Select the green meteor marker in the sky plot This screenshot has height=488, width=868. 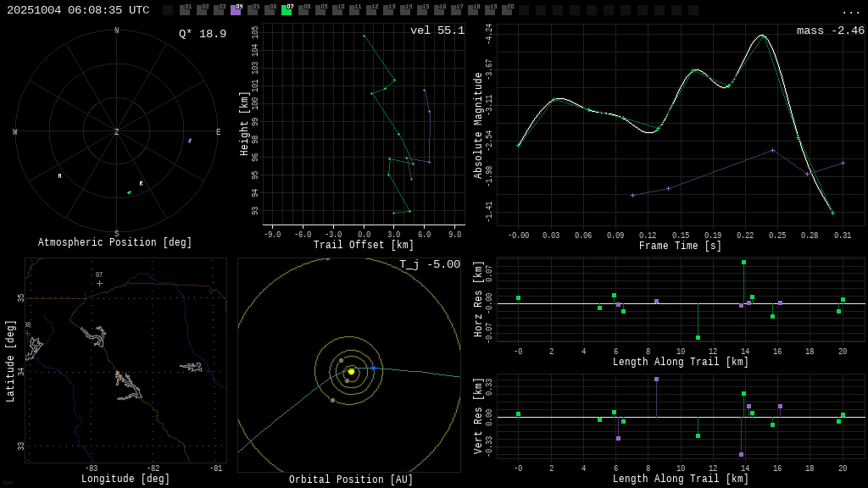(x=130, y=192)
